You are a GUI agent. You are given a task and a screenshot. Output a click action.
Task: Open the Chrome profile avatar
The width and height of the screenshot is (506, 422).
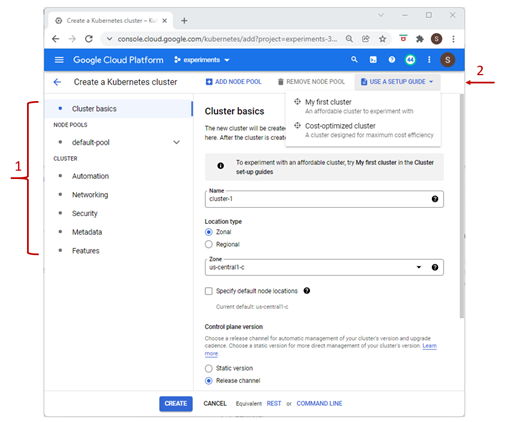pyautogui.click(x=436, y=39)
